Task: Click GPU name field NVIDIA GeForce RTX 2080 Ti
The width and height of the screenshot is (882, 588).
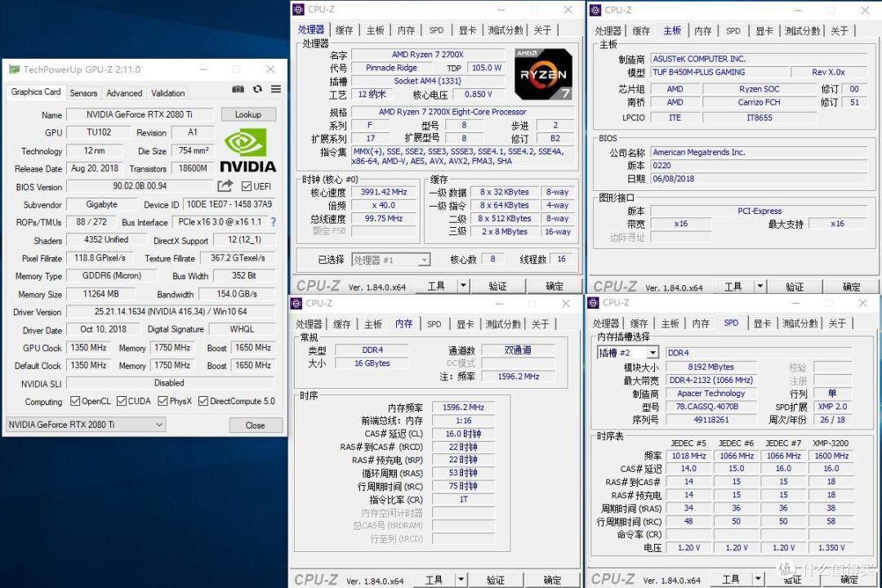Action: 140,114
